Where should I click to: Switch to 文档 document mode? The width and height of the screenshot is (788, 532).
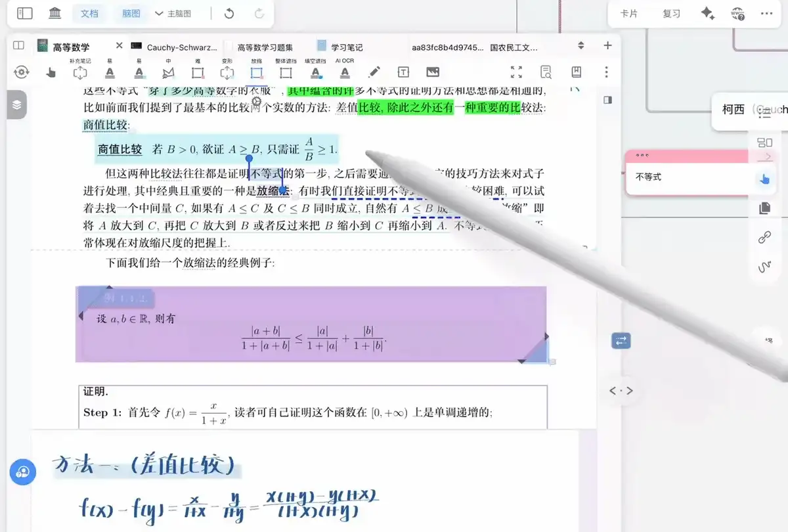coord(89,13)
